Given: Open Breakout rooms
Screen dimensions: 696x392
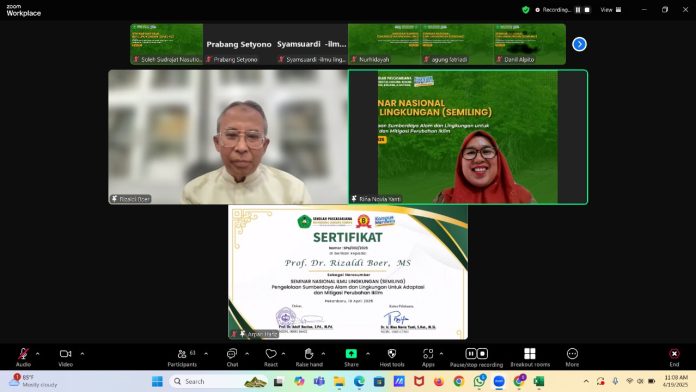Looking at the screenshot, I should tap(530, 357).
